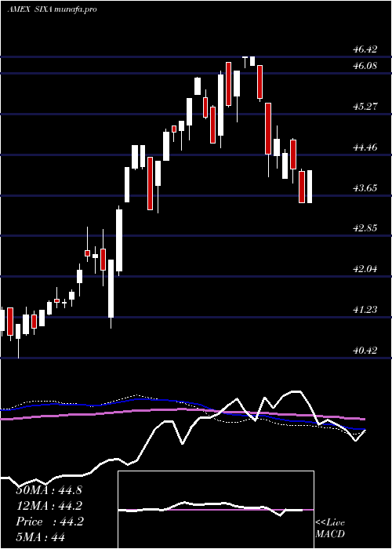Select the Price : 44.2 readout
This screenshot has width=392, height=549.
pyautogui.click(x=49, y=522)
